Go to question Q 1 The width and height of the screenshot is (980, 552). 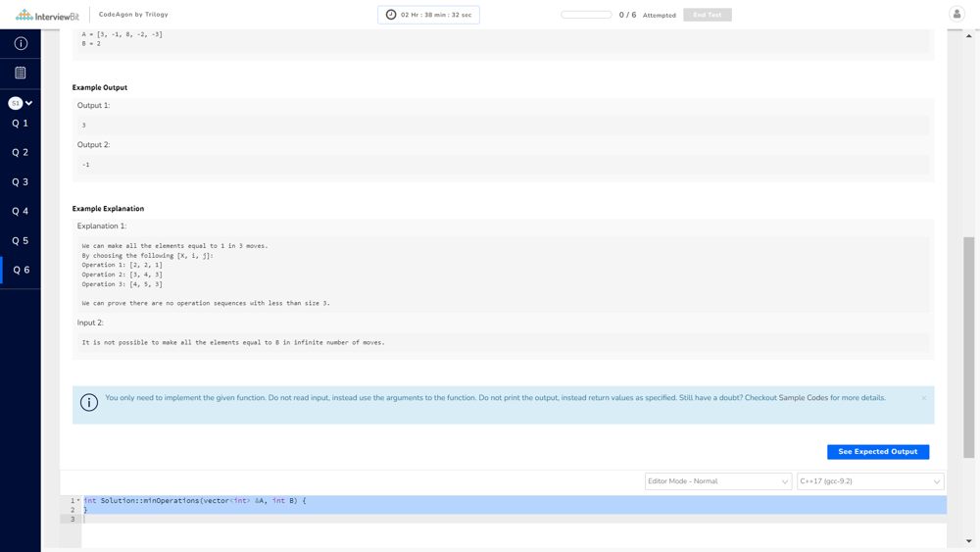coord(20,124)
